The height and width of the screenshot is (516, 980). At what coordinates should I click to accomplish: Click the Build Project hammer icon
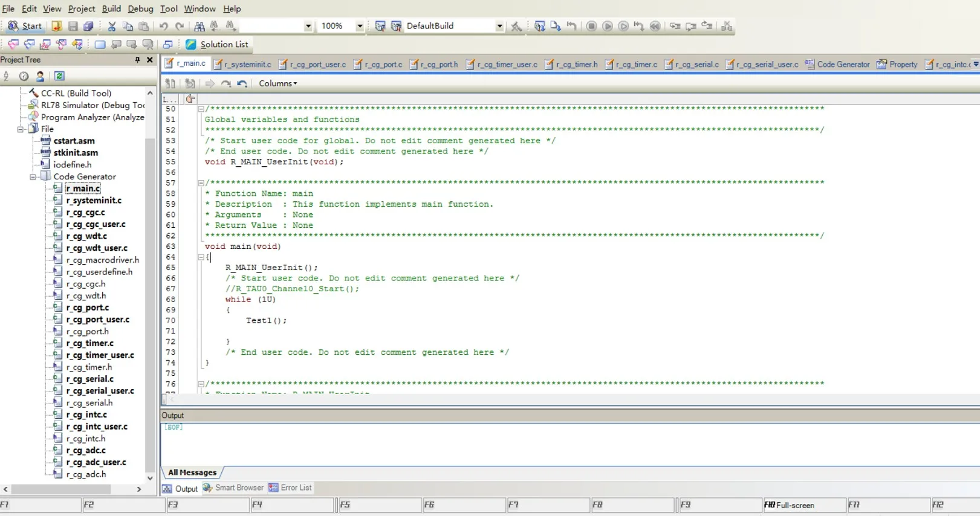[x=516, y=26]
